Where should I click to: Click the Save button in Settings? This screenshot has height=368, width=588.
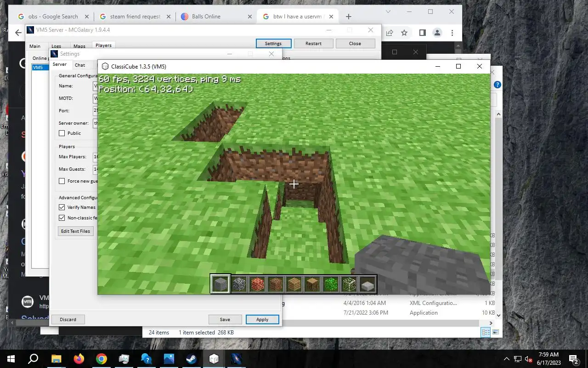225,319
